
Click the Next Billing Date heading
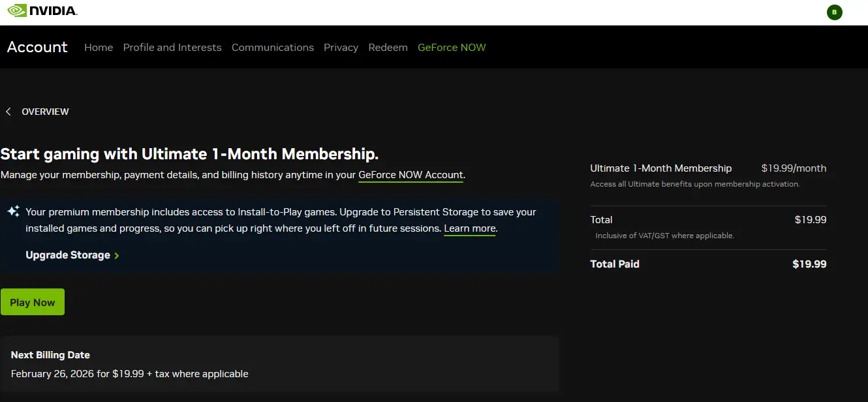coord(50,355)
